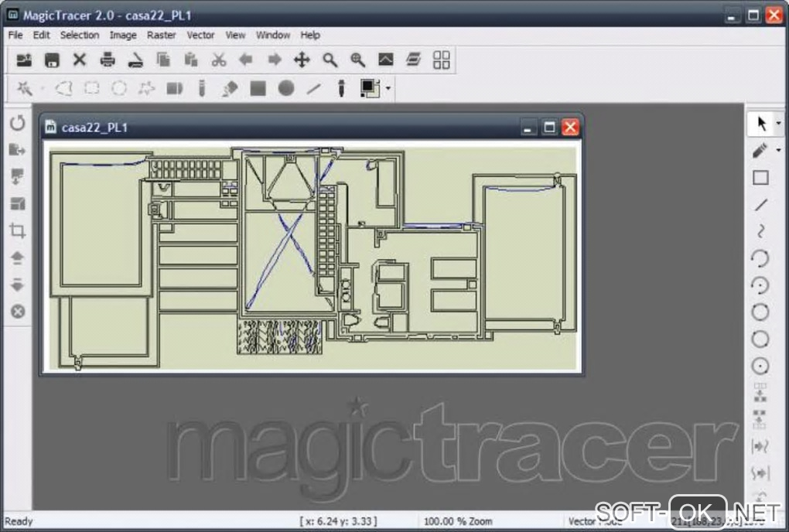Select the pencil vector tool
This screenshot has height=532, width=789.
pyautogui.click(x=760, y=150)
